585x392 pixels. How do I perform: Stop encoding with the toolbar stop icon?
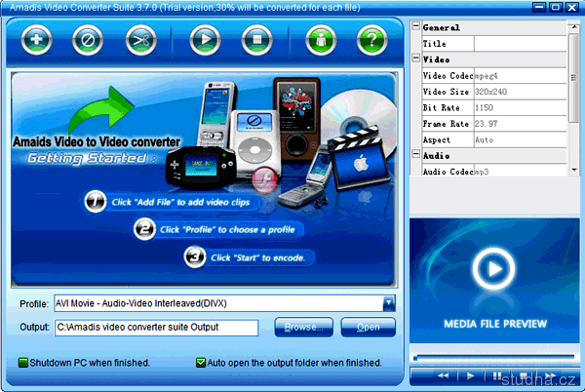(256, 40)
